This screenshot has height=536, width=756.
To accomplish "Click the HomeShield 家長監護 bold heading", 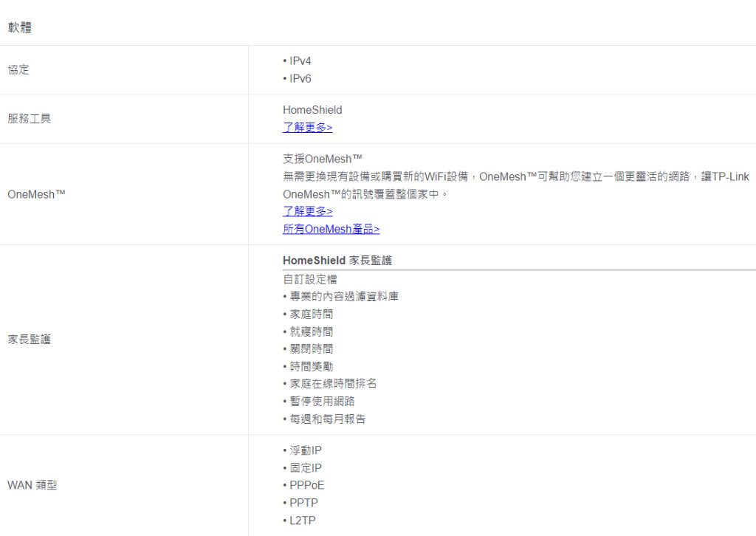I will [x=337, y=261].
